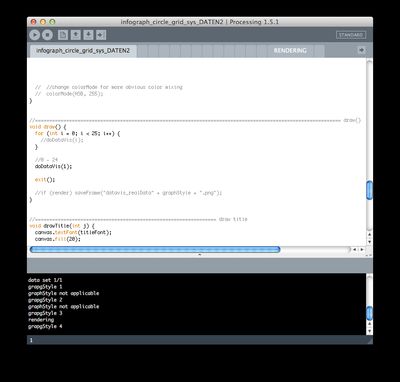
Task: Click console line 'rendering'
Action: [41, 320]
